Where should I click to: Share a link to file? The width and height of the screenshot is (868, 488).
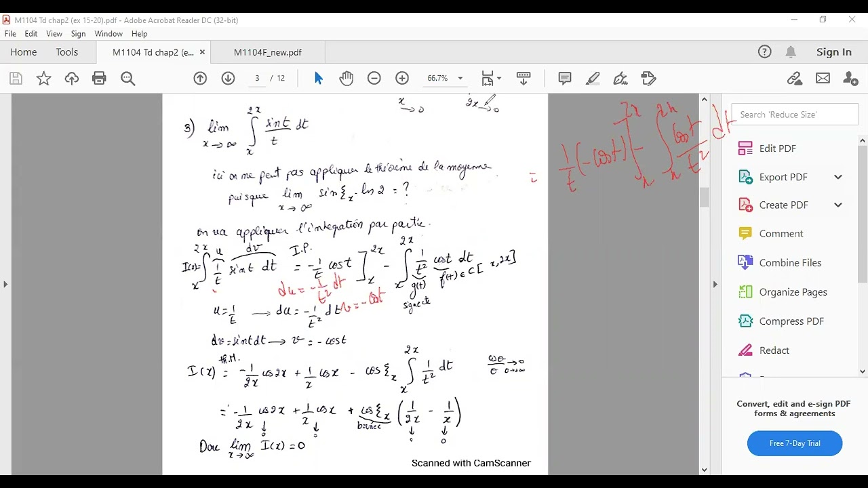(x=795, y=79)
